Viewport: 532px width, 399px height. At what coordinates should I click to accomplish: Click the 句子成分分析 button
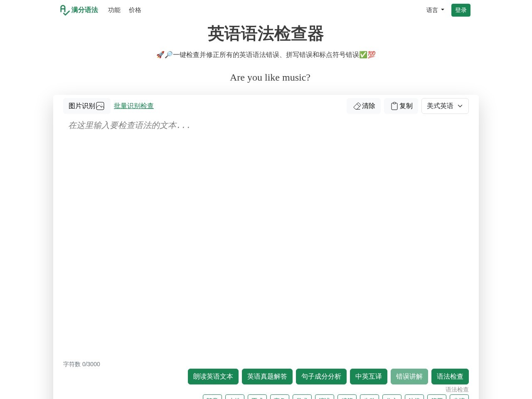coord(321,377)
